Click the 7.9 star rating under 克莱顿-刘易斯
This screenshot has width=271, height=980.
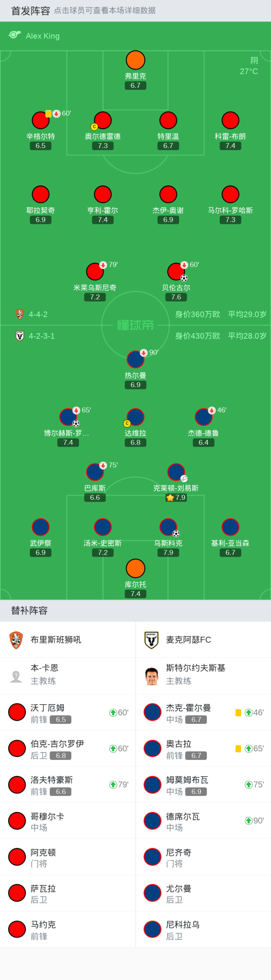[176, 498]
